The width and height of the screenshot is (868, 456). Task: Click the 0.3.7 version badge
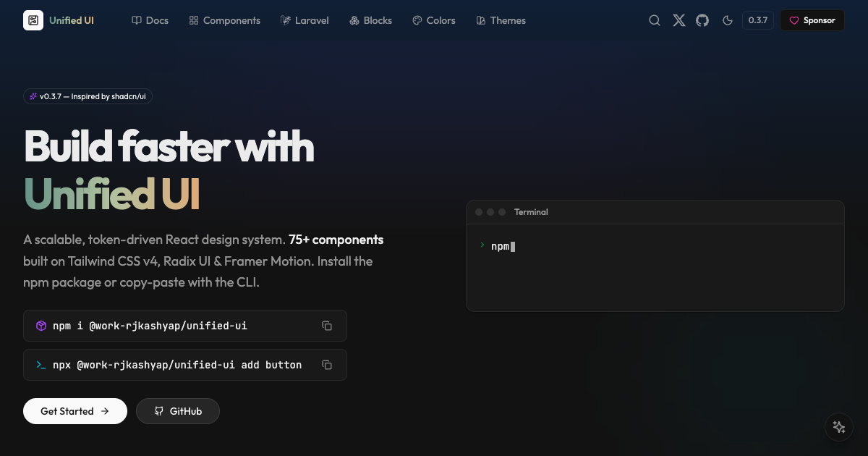tap(758, 20)
